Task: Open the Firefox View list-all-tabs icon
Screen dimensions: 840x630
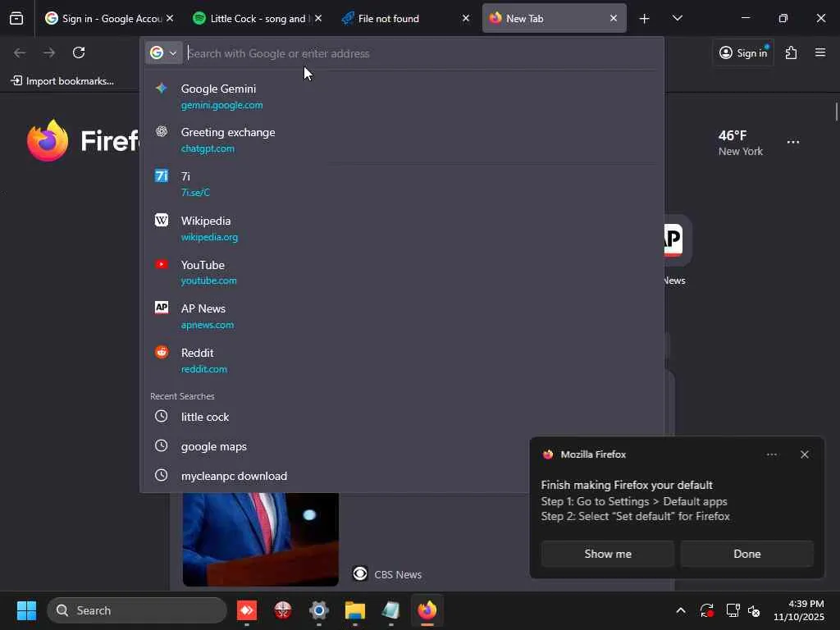Action: point(16,18)
